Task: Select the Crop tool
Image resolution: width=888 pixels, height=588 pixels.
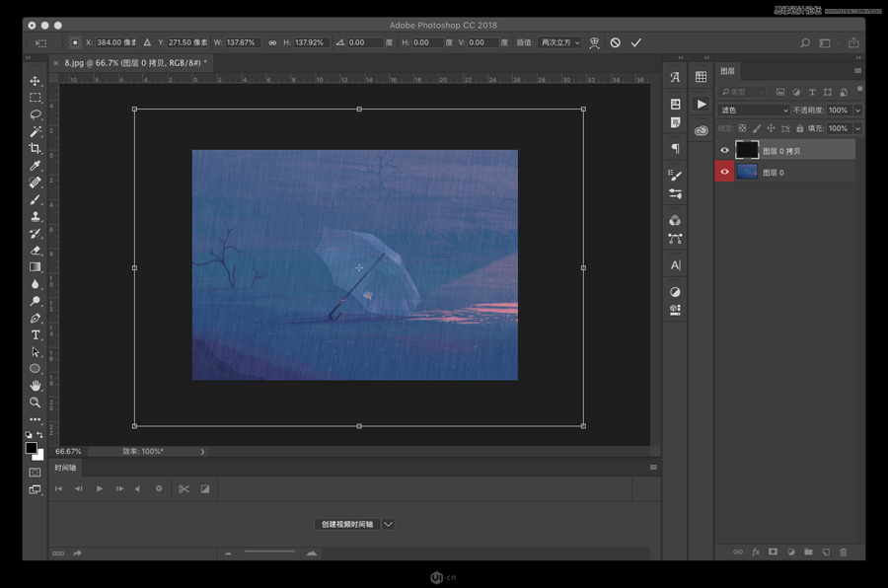Action: pyautogui.click(x=36, y=148)
